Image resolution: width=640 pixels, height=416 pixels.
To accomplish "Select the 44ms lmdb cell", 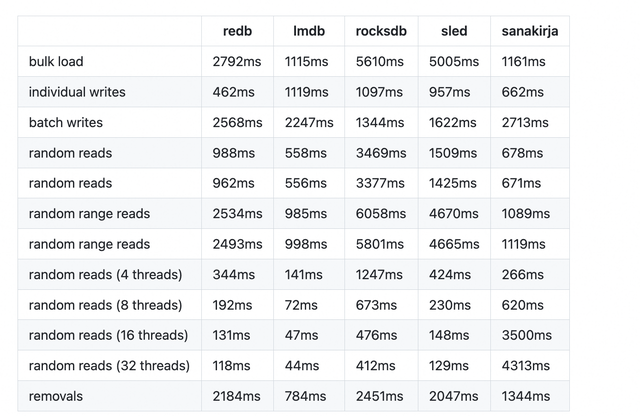I will (302, 365).
